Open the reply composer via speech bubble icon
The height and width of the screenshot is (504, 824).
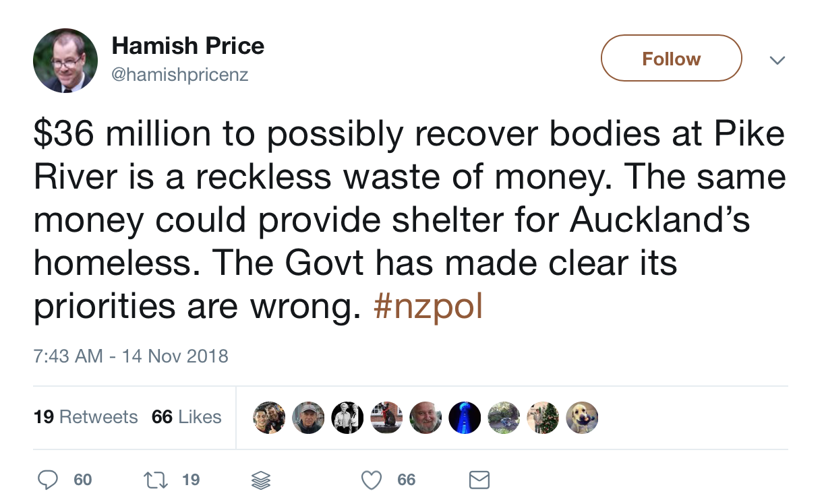click(x=48, y=480)
